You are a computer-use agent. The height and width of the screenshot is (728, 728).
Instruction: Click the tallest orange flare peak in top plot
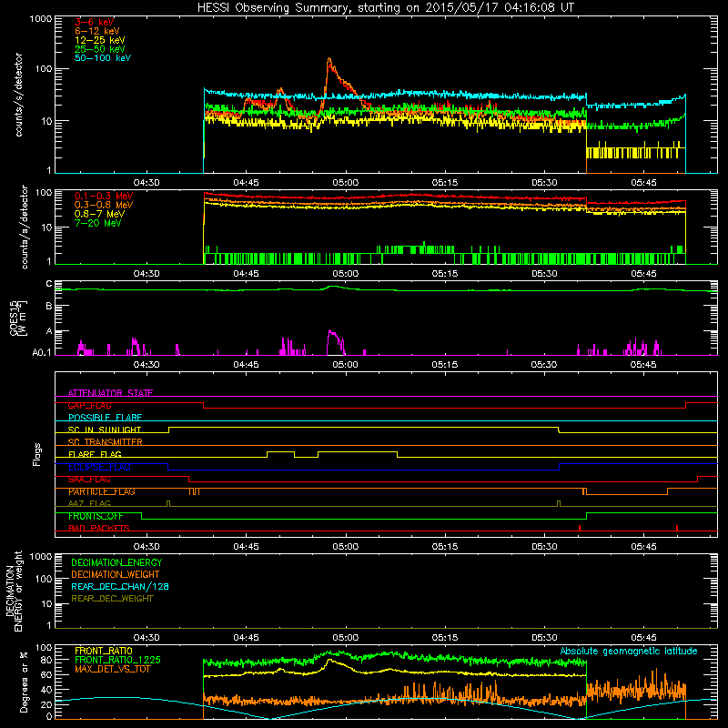pos(329,59)
